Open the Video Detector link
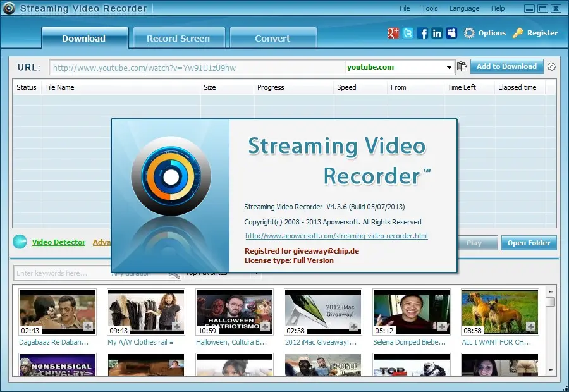The width and height of the screenshot is (569, 392). tap(59, 242)
